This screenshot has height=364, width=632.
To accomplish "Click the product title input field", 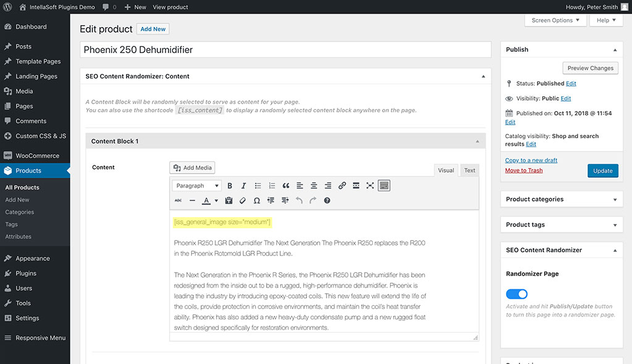I will point(285,49).
